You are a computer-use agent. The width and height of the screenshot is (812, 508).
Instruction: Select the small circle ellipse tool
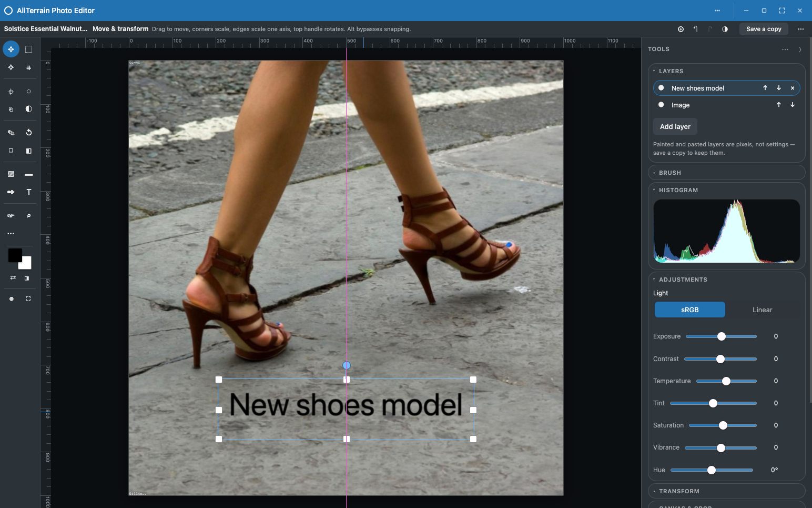(x=29, y=92)
